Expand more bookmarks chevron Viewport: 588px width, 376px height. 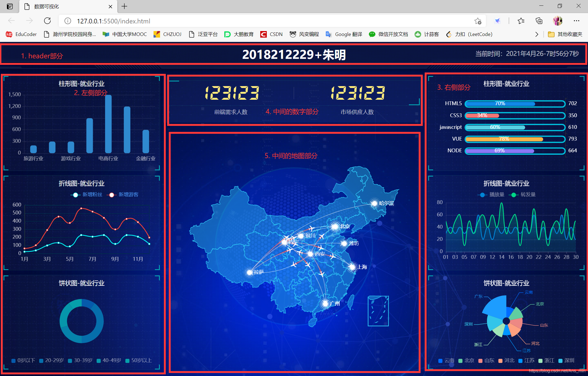click(537, 34)
